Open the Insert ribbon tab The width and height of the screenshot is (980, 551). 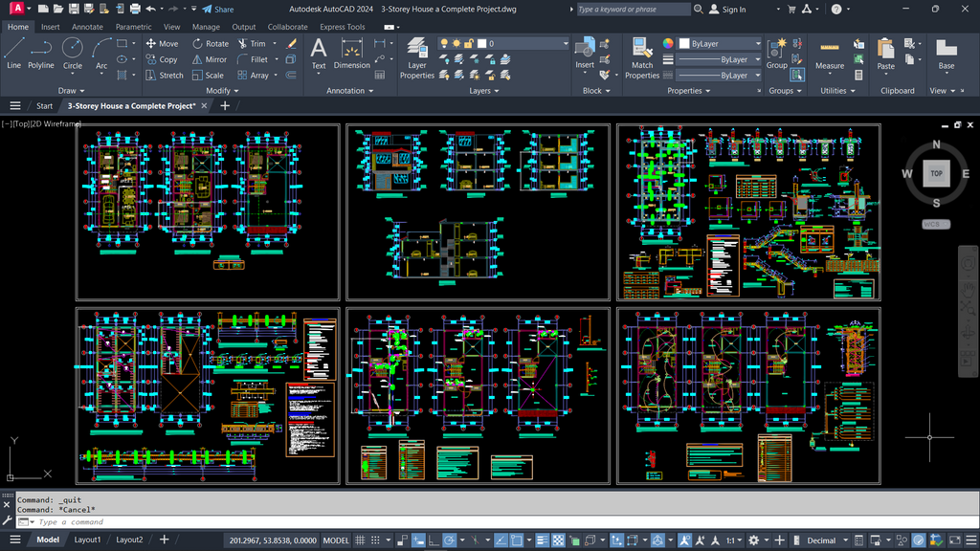click(50, 27)
